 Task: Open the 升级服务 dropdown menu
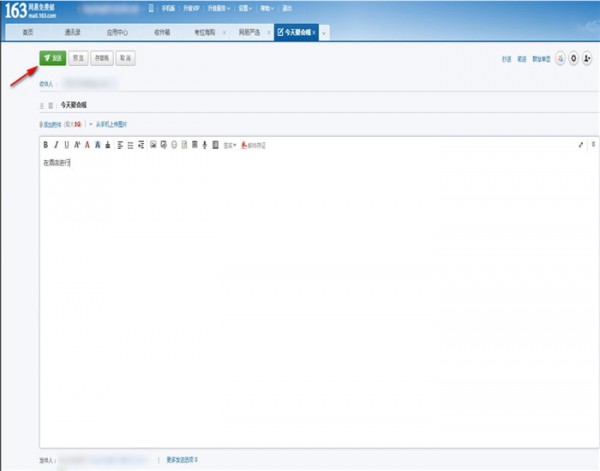(x=218, y=8)
